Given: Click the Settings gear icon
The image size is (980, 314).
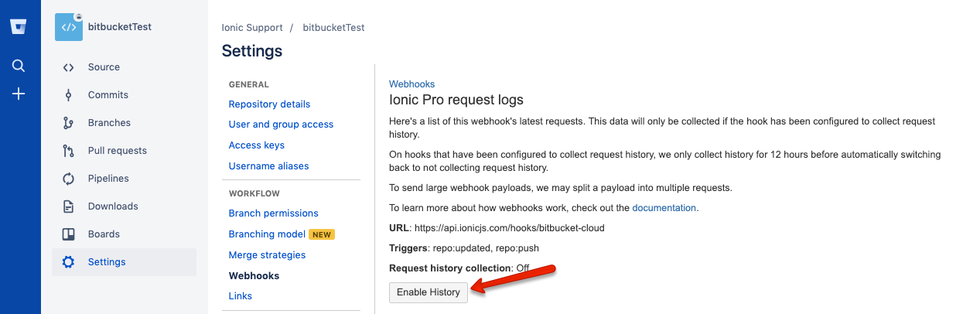Looking at the screenshot, I should pyautogui.click(x=69, y=262).
